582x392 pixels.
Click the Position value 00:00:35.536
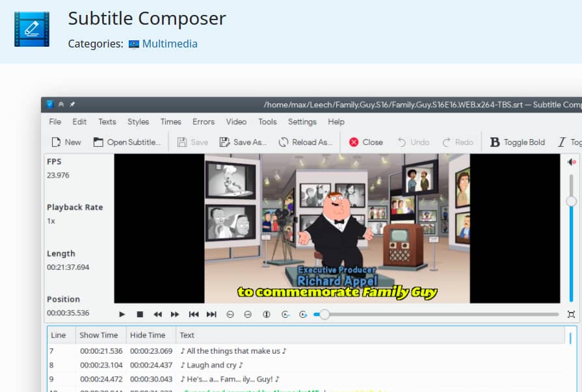[x=68, y=313]
